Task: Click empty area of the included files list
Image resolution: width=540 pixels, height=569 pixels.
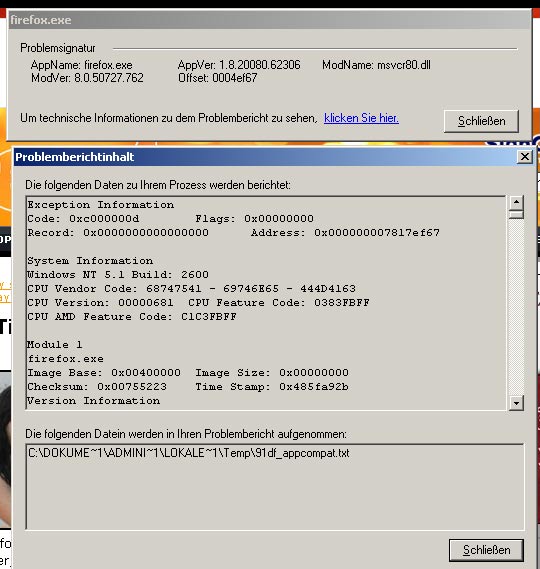Action: tap(275, 497)
